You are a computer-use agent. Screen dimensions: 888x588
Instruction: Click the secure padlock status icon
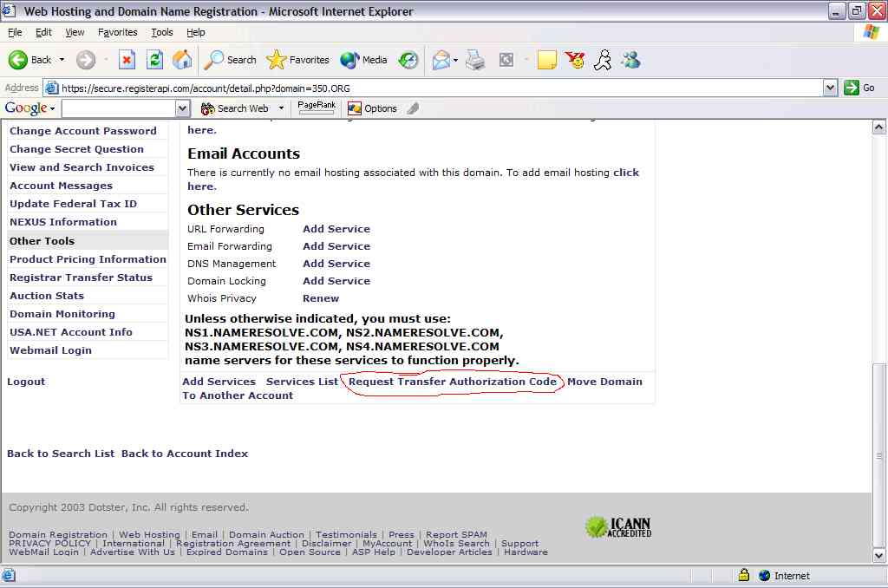(743, 575)
